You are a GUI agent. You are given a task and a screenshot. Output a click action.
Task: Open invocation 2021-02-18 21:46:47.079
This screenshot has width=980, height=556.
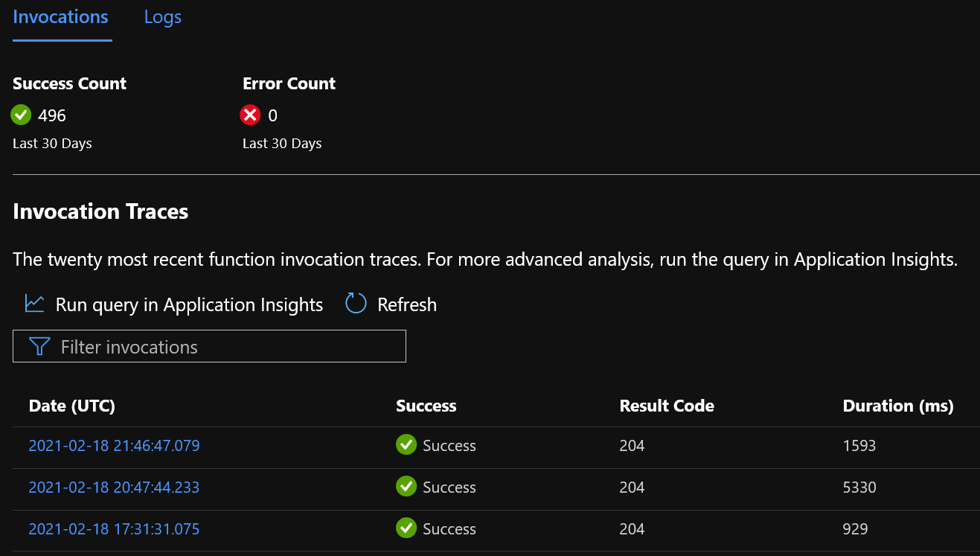(x=114, y=446)
